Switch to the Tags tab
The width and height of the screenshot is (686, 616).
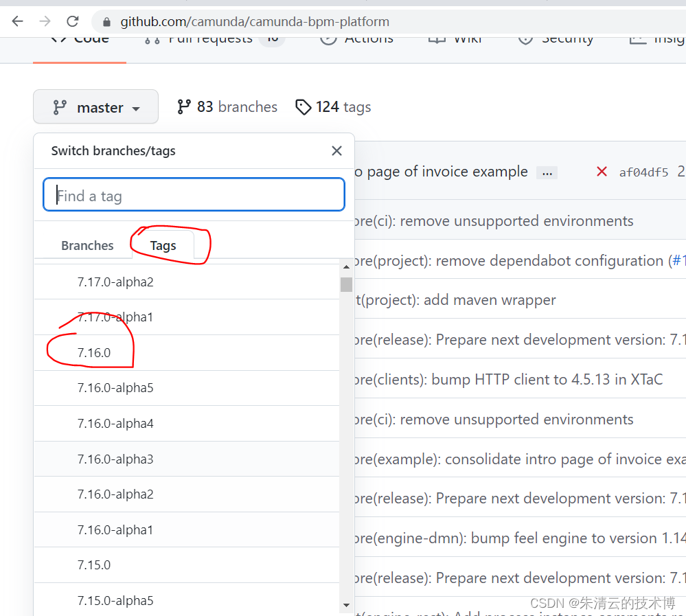(x=163, y=245)
